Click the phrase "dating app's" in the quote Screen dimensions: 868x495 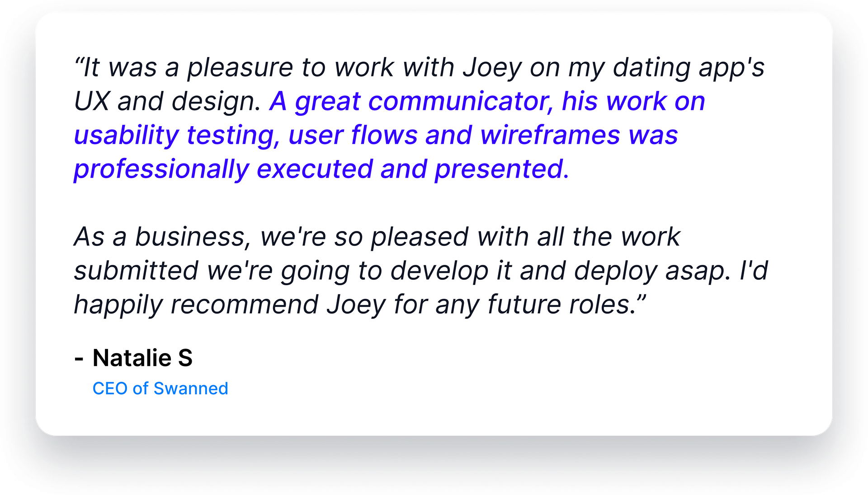point(688,68)
